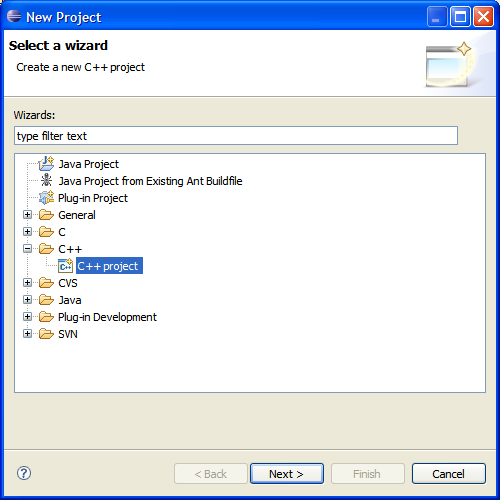
Task: Click the Eclipse logo in title bar
Action: pyautogui.click(x=14, y=16)
